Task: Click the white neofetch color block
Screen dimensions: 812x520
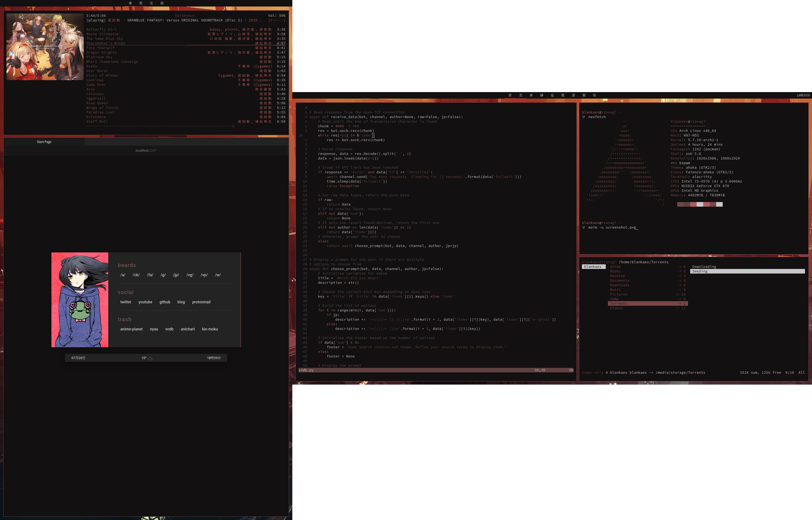Action: (x=719, y=204)
